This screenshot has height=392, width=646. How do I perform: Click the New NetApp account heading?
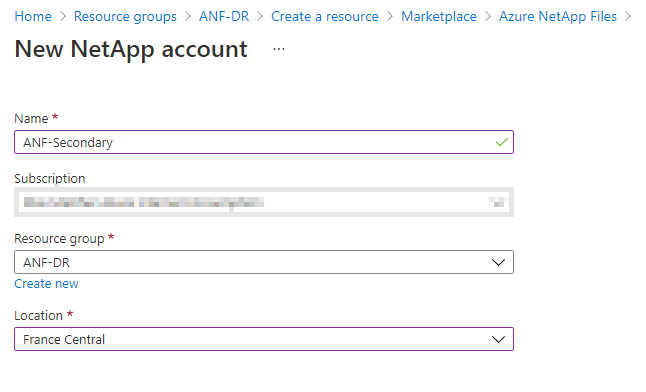[131, 49]
